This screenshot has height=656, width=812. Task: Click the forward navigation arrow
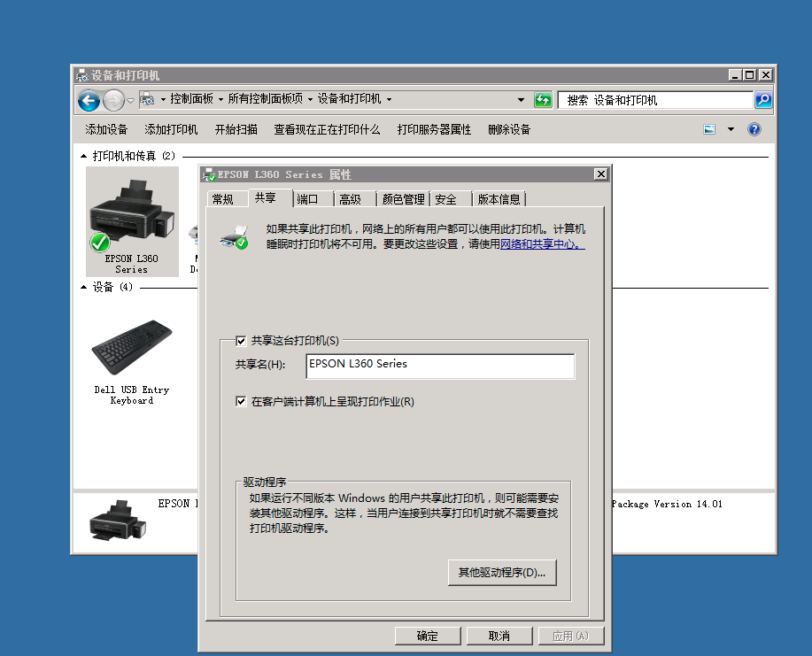click(x=112, y=100)
